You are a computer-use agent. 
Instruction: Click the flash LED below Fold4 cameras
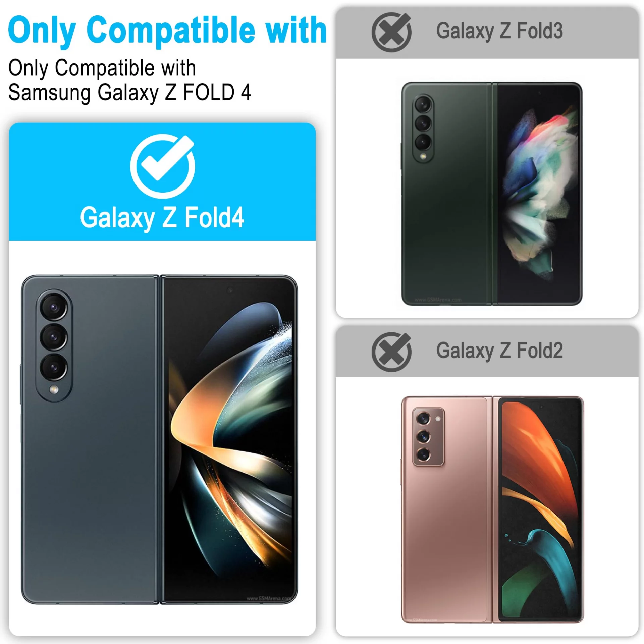[x=54, y=389]
